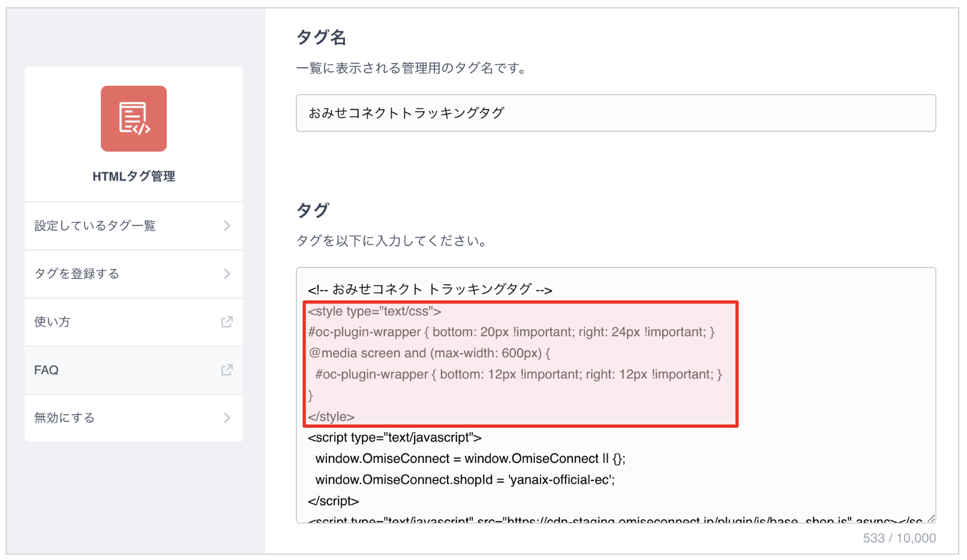Click external link icon beside FAQ

pos(227,370)
